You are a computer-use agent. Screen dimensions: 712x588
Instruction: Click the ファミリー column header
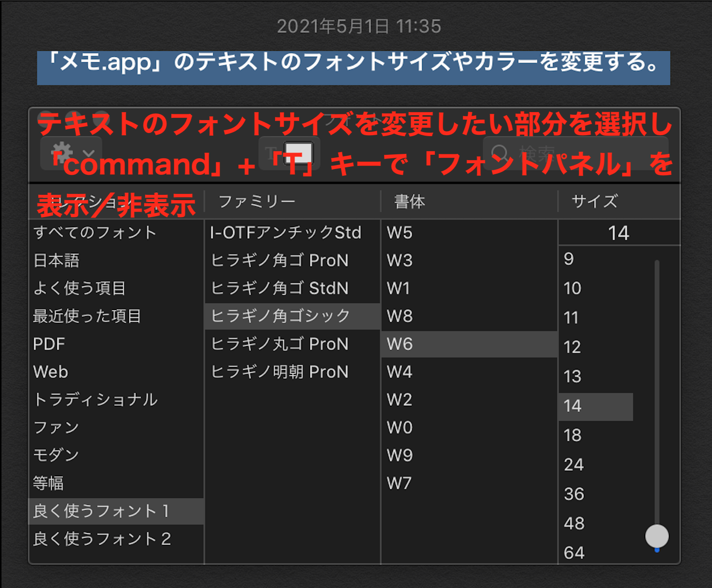click(292, 201)
